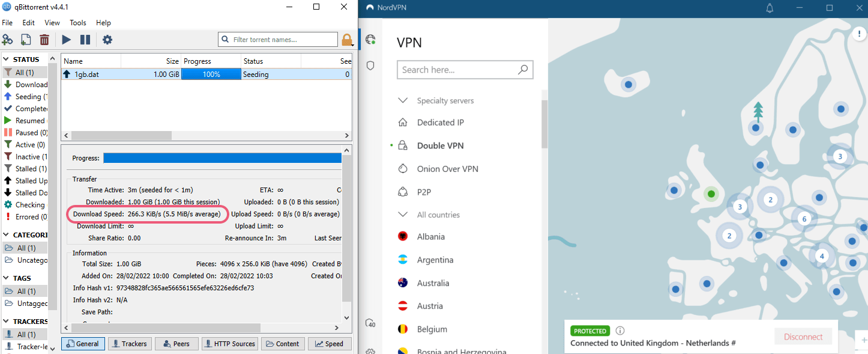Open NordVPN notifications bell icon
Viewport: 868px width, 354px height.
tap(770, 8)
